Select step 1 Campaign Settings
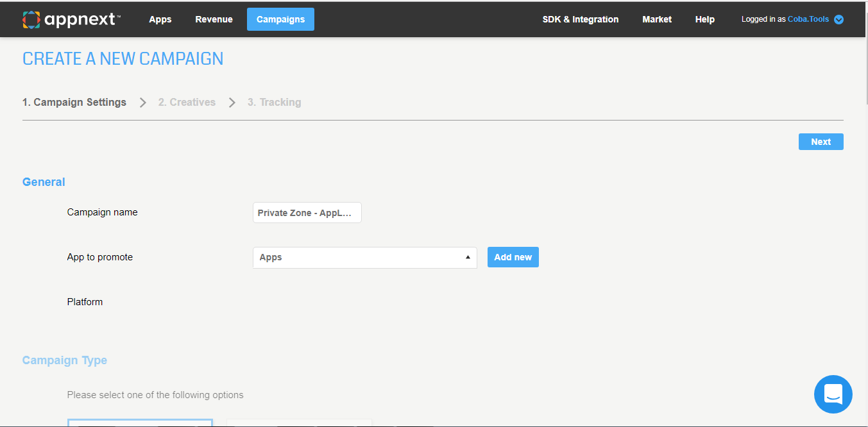Viewport: 868px width, 427px height. (74, 103)
